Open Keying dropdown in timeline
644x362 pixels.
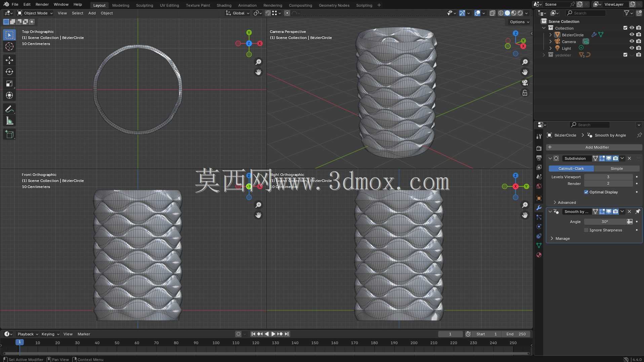coord(50,334)
